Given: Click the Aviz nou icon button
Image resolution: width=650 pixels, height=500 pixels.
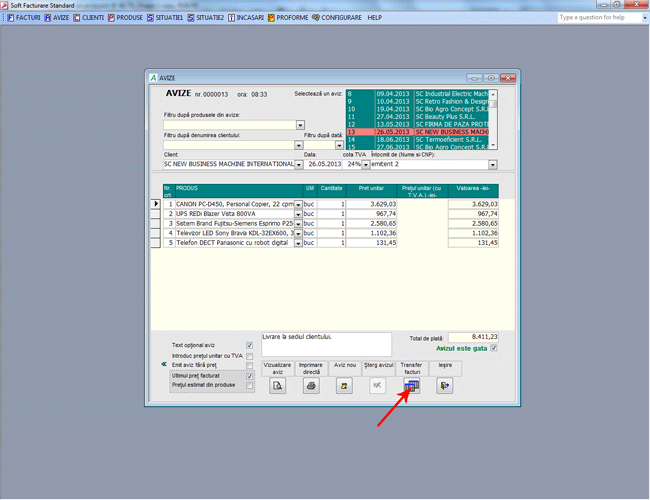Looking at the screenshot, I should [x=344, y=386].
